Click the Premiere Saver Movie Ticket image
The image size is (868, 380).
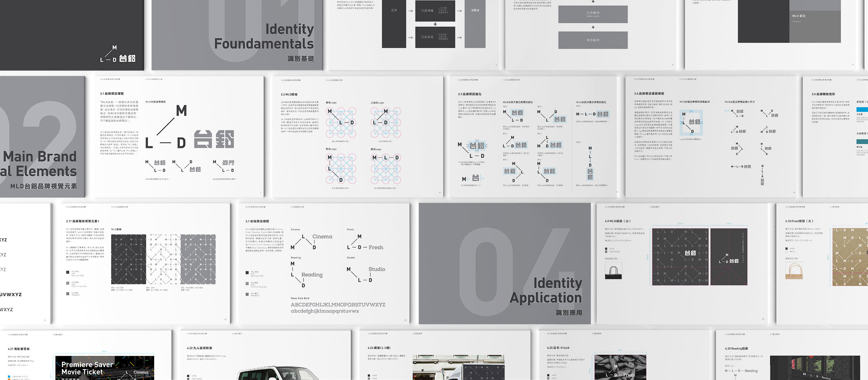pos(105,368)
